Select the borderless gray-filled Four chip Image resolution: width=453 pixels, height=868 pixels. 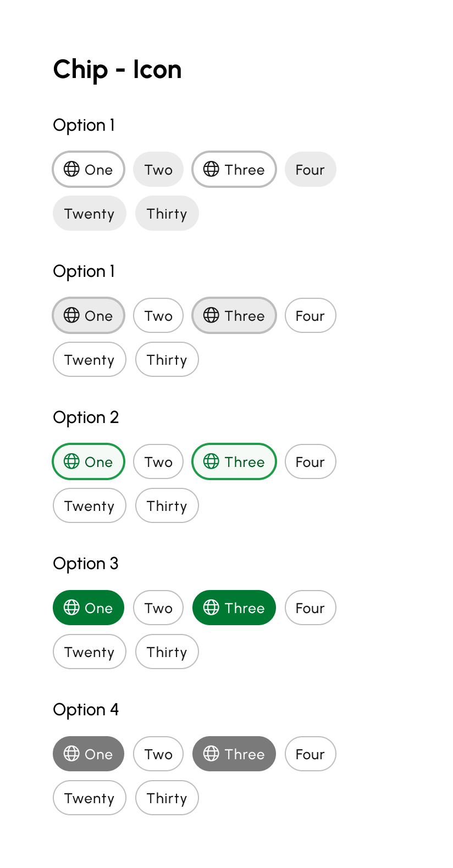310,169
